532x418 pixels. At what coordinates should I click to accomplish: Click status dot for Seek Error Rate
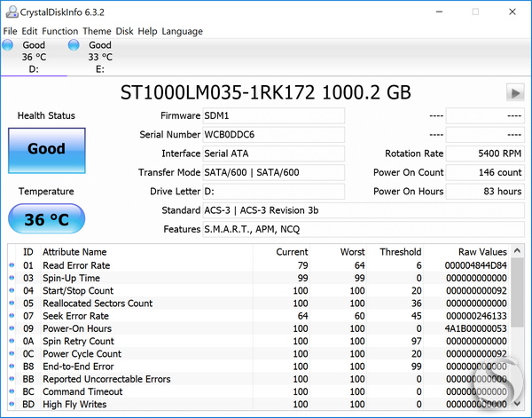pyautogui.click(x=12, y=315)
